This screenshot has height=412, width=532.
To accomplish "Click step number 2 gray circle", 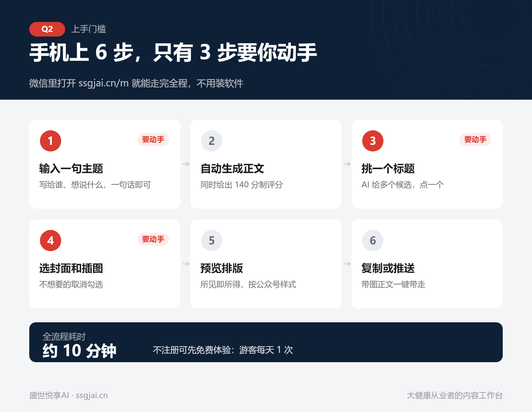I will pyautogui.click(x=211, y=141).
